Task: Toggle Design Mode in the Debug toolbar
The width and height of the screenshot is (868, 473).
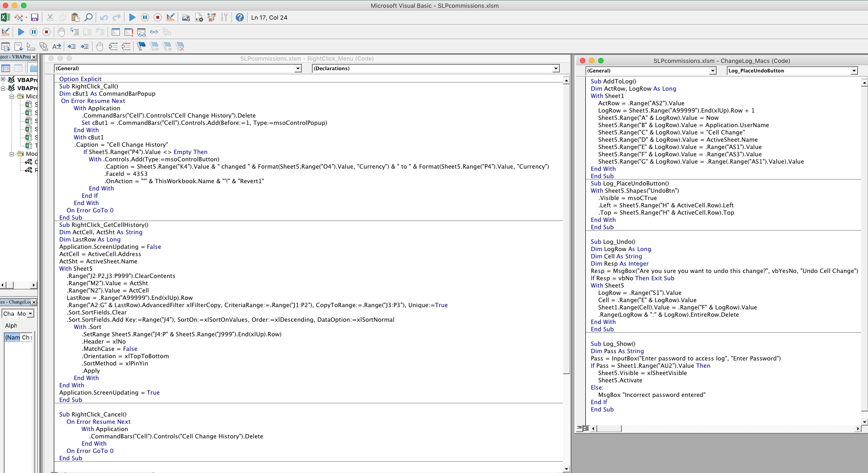Action: click(5, 32)
